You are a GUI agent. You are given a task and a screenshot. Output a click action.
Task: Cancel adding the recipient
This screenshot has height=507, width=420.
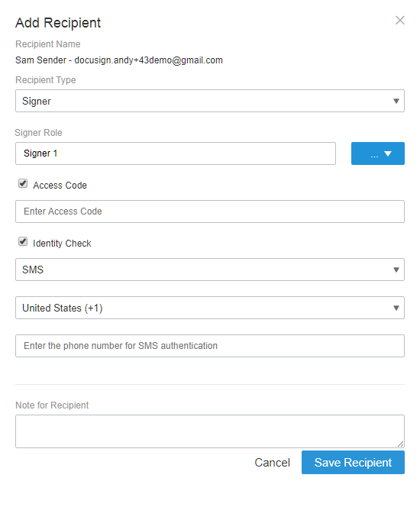pos(273,463)
